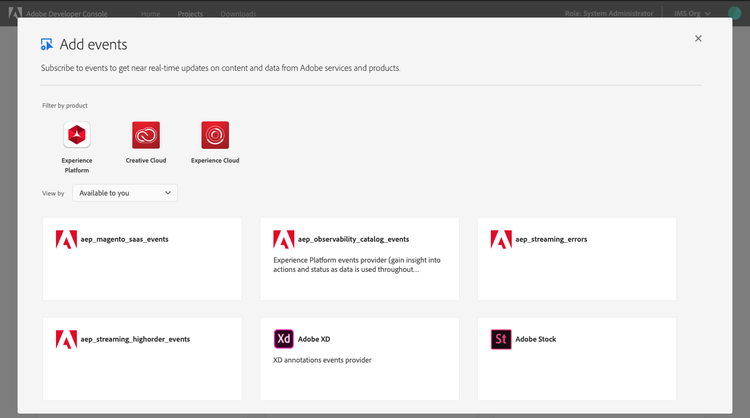Click the 'Experience Platform' filter label

77,165
